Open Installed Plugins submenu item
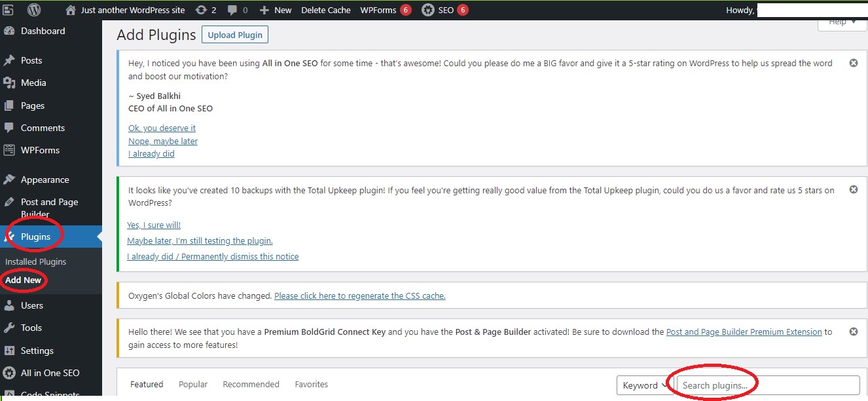 (x=35, y=261)
